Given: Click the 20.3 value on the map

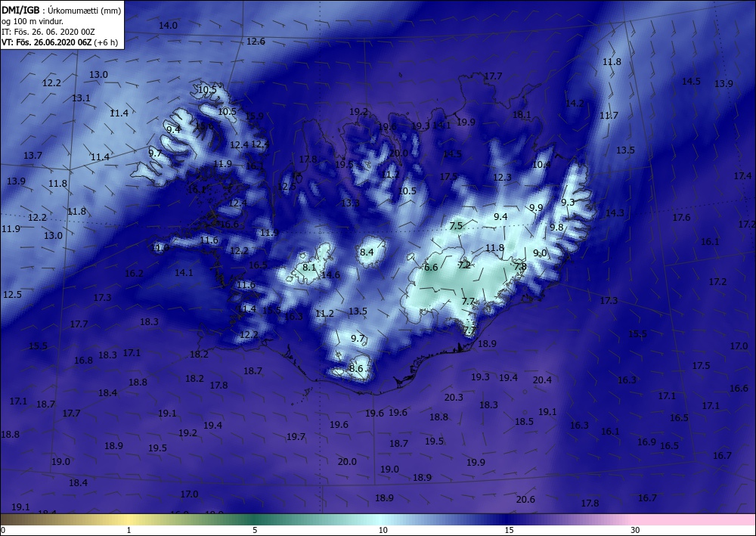Looking at the screenshot, I should (454, 397).
